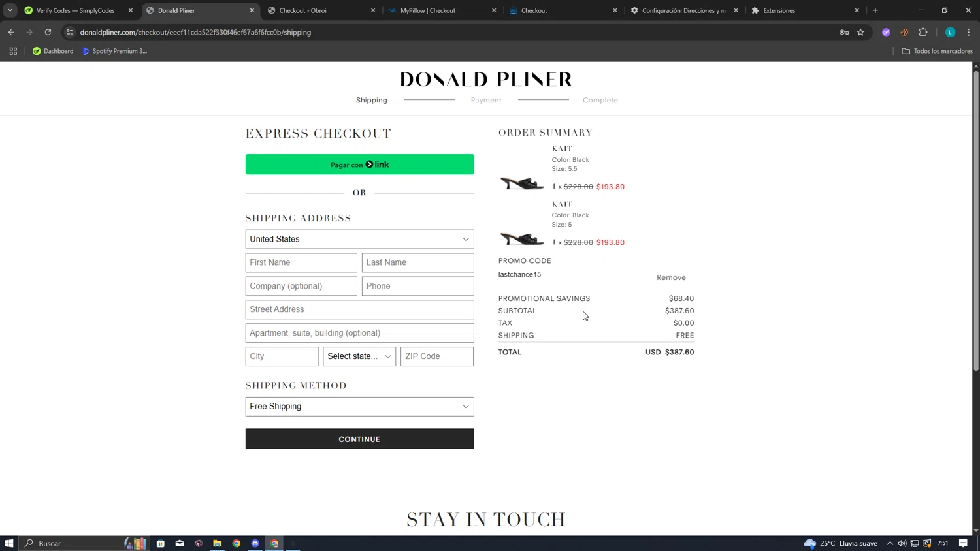
Task: Show hidden system tray icons
Action: pos(890,543)
